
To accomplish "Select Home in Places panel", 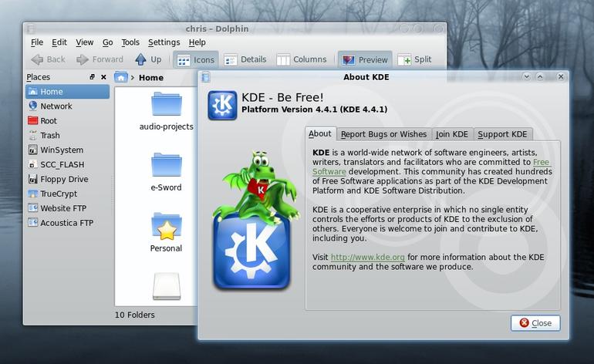I will 67,92.
